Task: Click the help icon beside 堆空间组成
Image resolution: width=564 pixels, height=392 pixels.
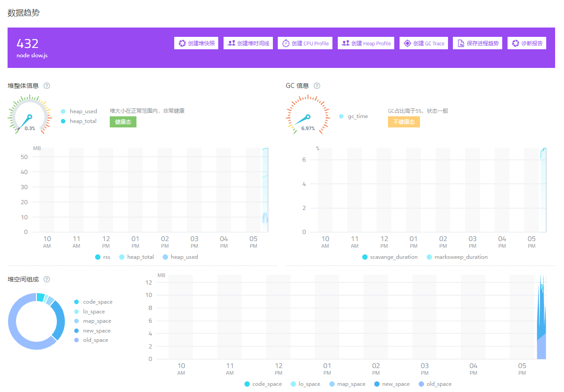Action: 47,279
